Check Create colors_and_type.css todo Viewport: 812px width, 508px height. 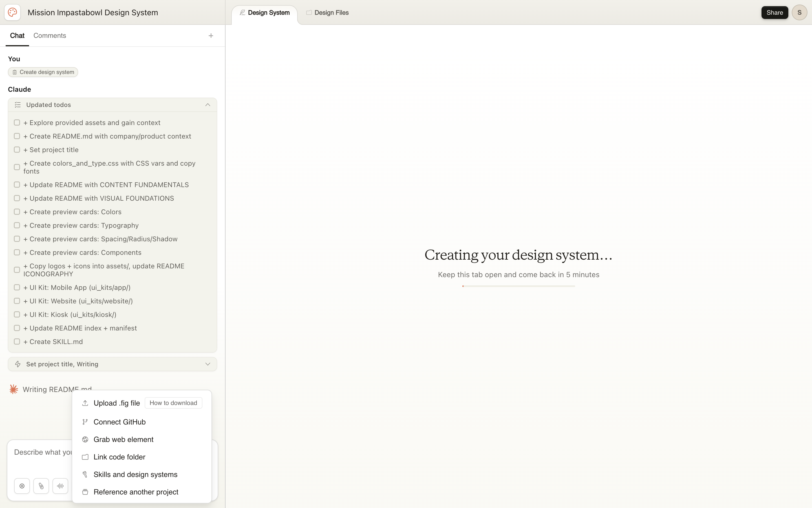click(x=17, y=167)
